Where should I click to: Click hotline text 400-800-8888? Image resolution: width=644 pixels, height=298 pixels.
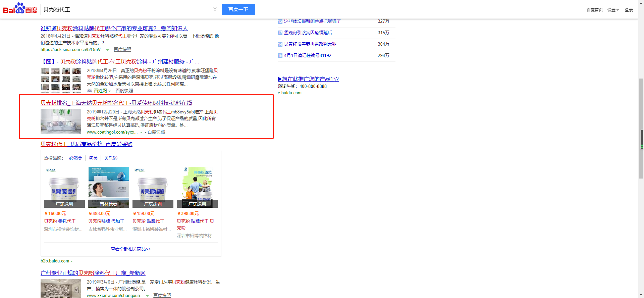313,86
